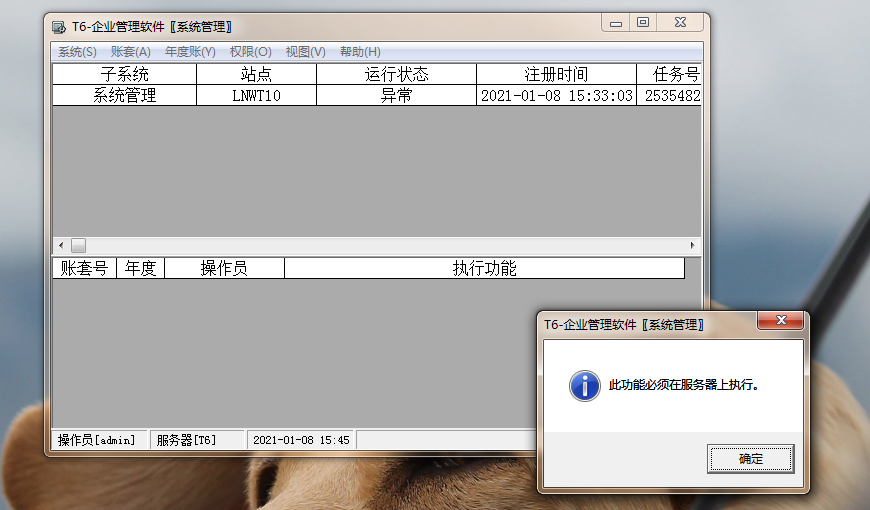Open the 帮助(H) menu
This screenshot has height=510, width=870.
[360, 52]
